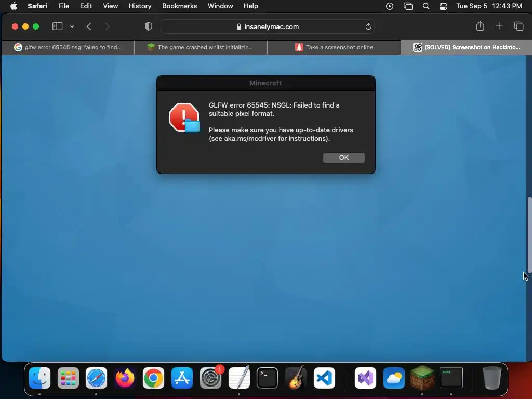Open the App Store from the Dock
The image size is (532, 399).
click(x=182, y=378)
